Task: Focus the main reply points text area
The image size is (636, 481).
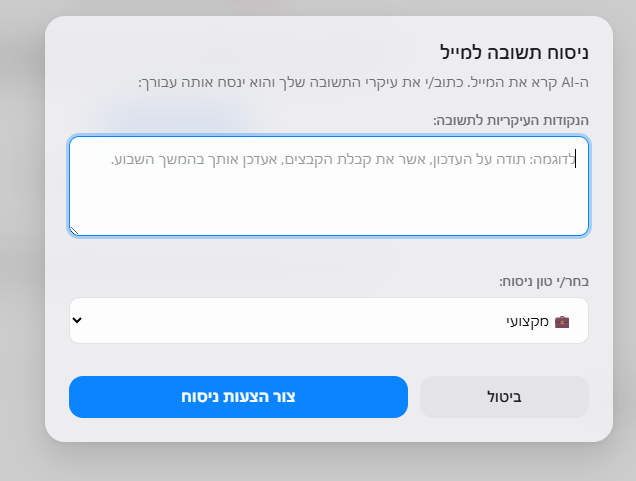Action: point(329,186)
